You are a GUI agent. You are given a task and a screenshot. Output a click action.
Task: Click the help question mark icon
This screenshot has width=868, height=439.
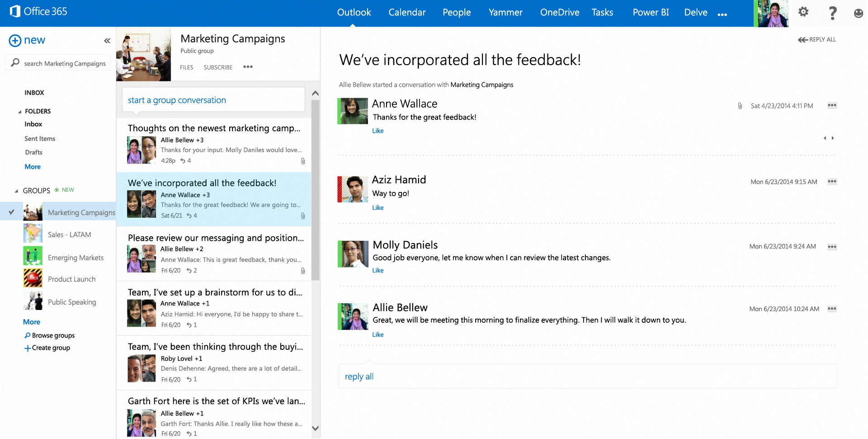point(832,13)
